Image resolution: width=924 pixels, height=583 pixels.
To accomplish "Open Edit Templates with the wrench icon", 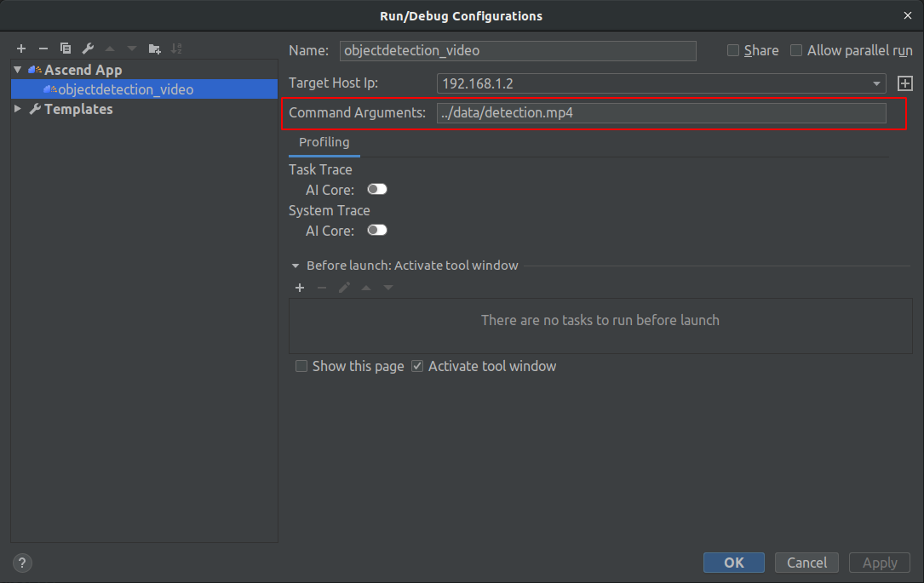I will tap(87, 49).
